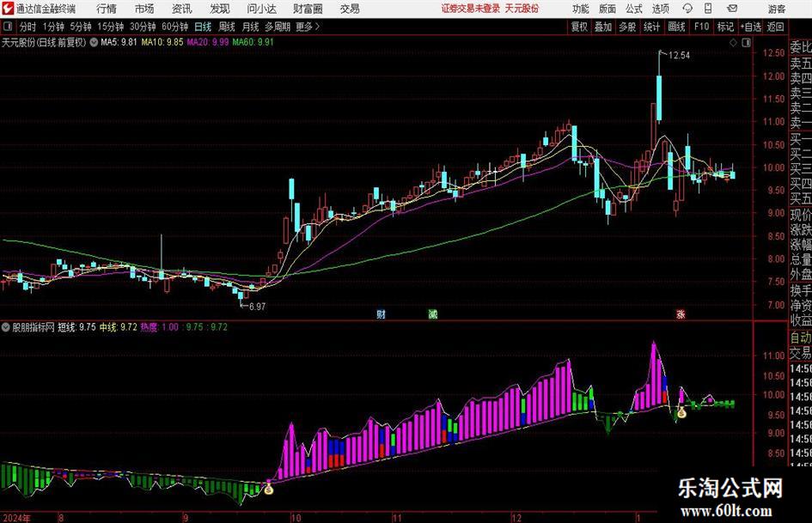This screenshot has height=523, width=812.
Task: Click the 涨 marker on the chart
Action: pos(681,313)
